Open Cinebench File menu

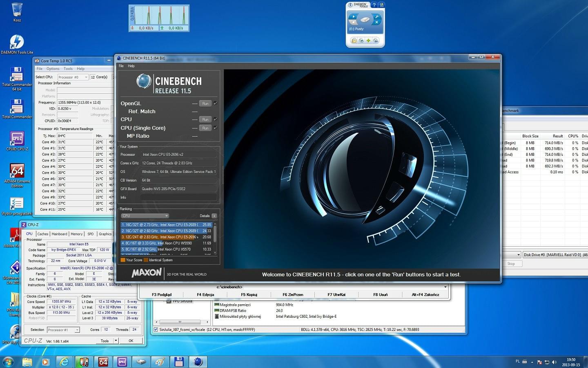click(121, 66)
